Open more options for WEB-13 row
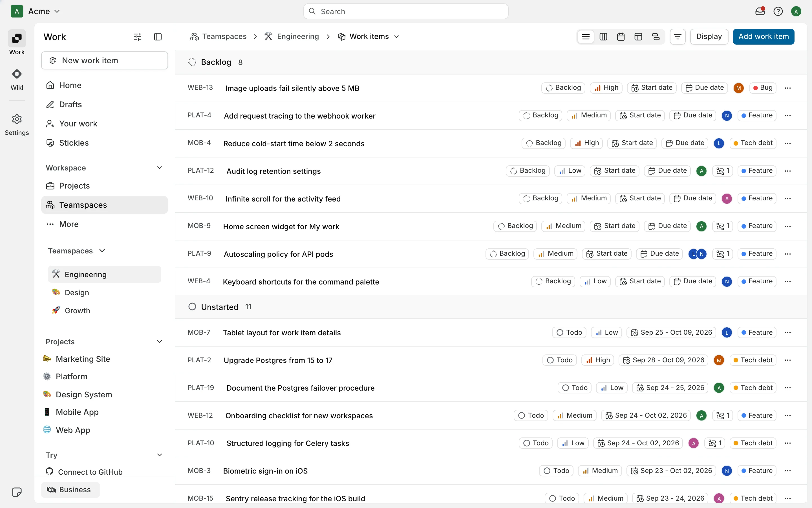Image resolution: width=812 pixels, height=508 pixels. (x=788, y=88)
